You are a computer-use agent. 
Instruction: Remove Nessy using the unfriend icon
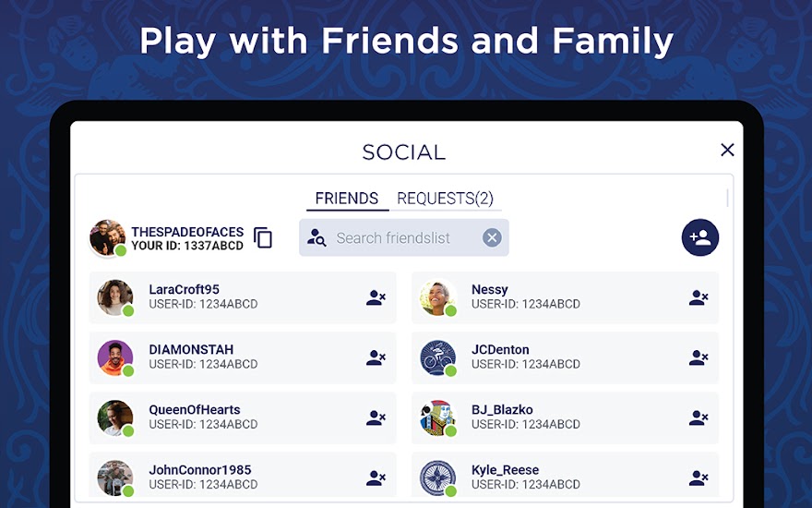(699, 297)
